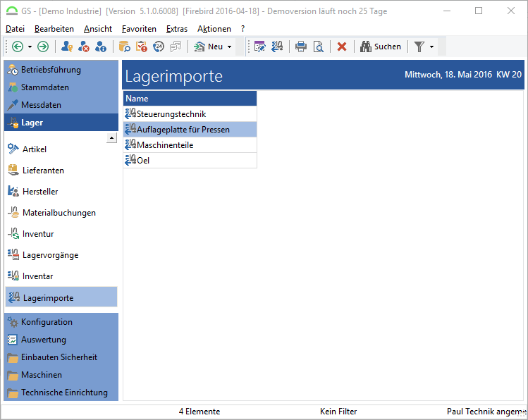Image resolution: width=528 pixels, height=420 pixels.
Task: Click the printer icon
Action: tap(301, 47)
